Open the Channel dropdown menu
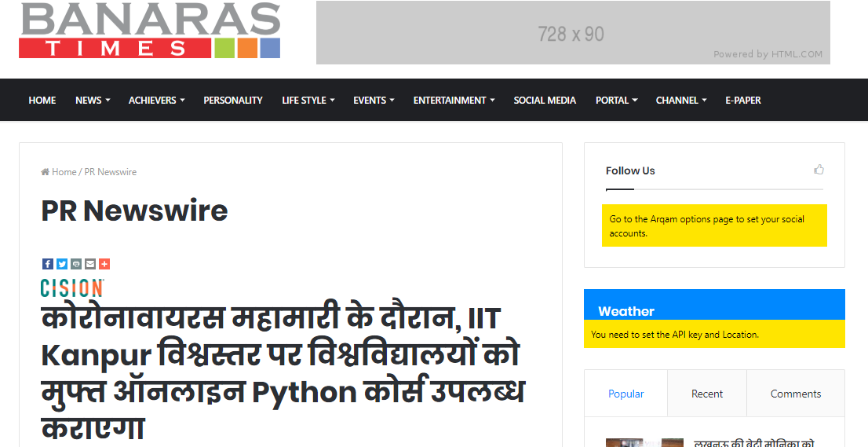868x447 pixels. 680,101
